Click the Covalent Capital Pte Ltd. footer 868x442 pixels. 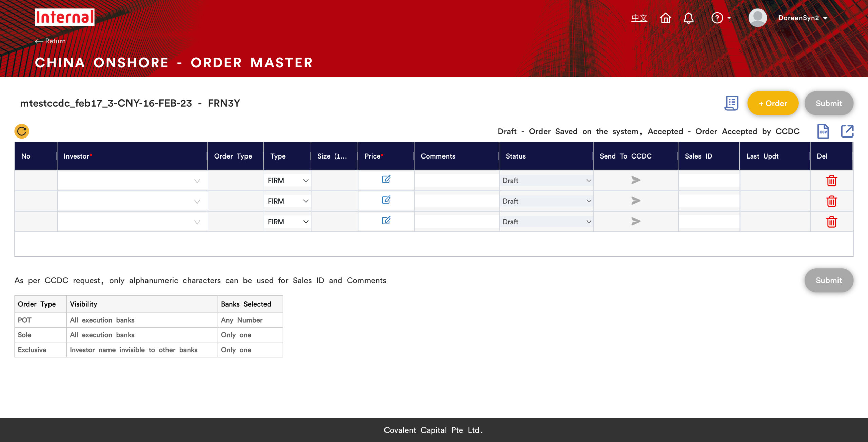434,430
